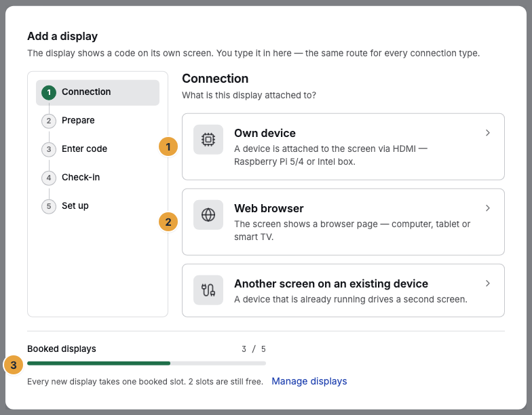Click the globe icon on Web browser card

[x=208, y=214]
